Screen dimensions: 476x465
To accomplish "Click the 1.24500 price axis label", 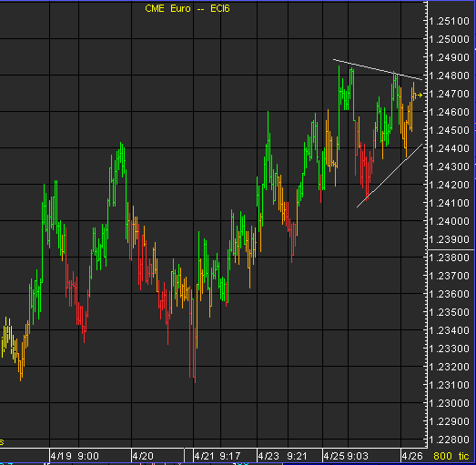I will [x=450, y=130].
